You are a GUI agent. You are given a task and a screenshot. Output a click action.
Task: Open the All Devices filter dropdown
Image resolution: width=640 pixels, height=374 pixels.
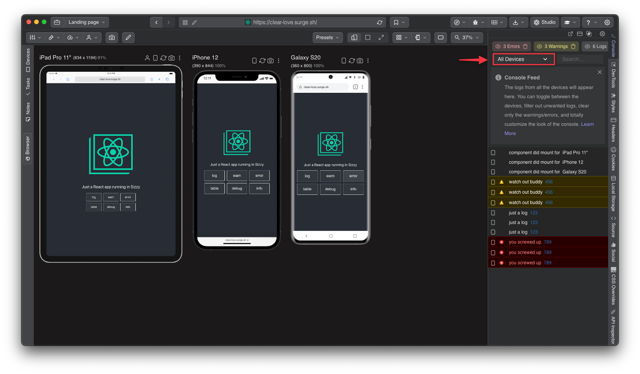coord(523,59)
